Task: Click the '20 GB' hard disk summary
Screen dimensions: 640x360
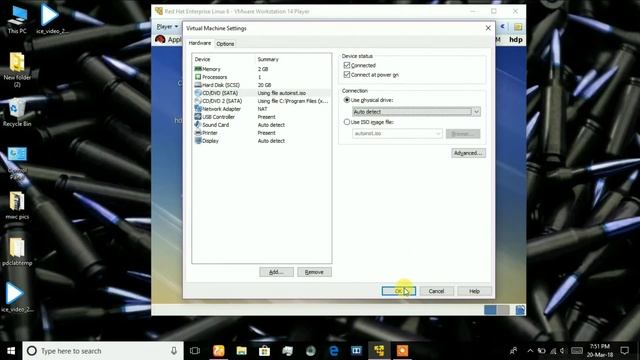Action: (264, 85)
